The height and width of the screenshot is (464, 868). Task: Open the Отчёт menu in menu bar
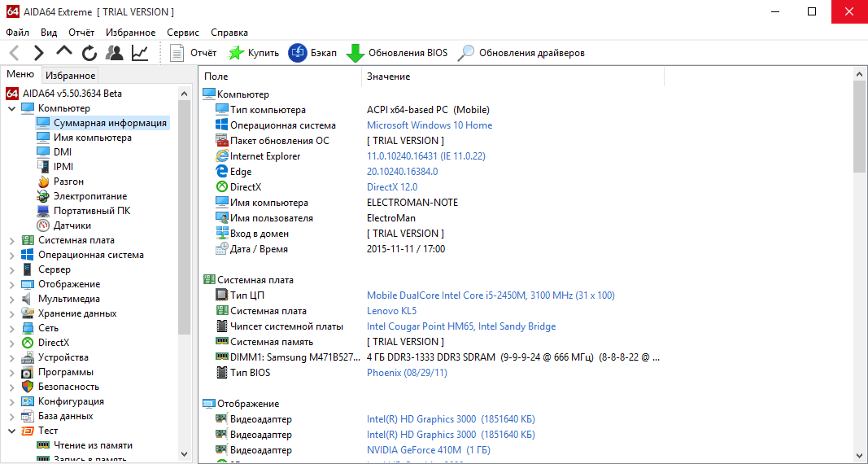point(81,33)
